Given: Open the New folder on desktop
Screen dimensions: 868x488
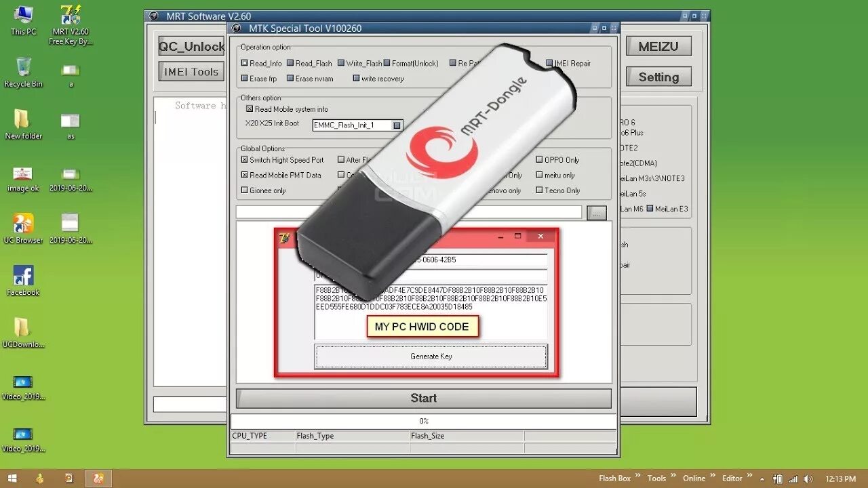Looking at the screenshot, I should point(23,124).
